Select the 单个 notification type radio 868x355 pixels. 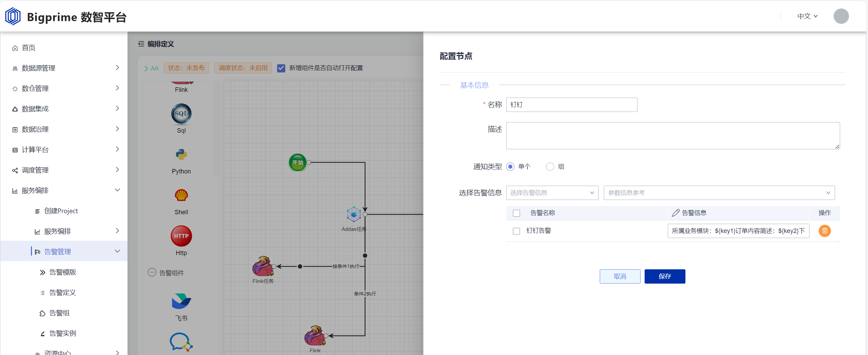click(510, 167)
